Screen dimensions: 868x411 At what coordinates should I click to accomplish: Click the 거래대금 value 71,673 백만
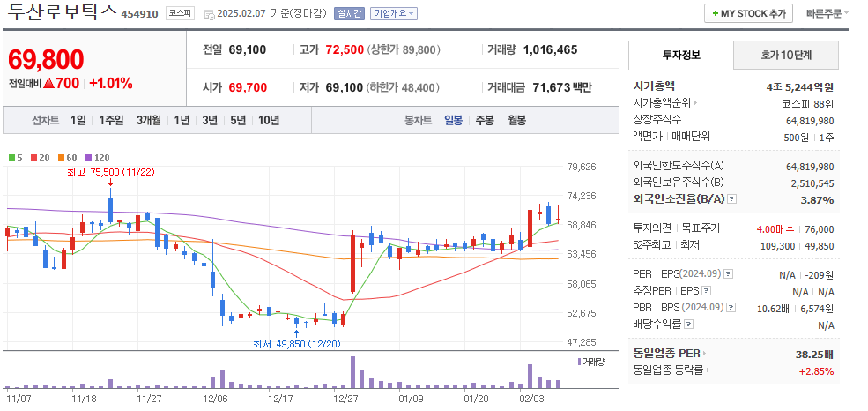pyautogui.click(x=562, y=87)
